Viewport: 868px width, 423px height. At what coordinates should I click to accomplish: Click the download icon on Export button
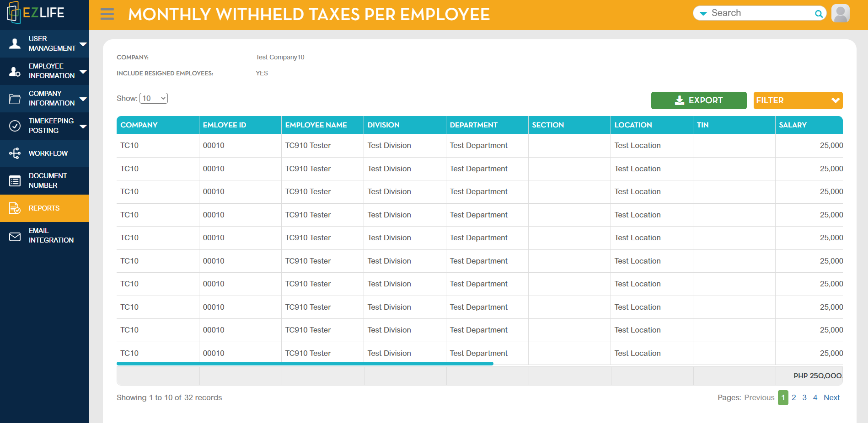tap(680, 100)
